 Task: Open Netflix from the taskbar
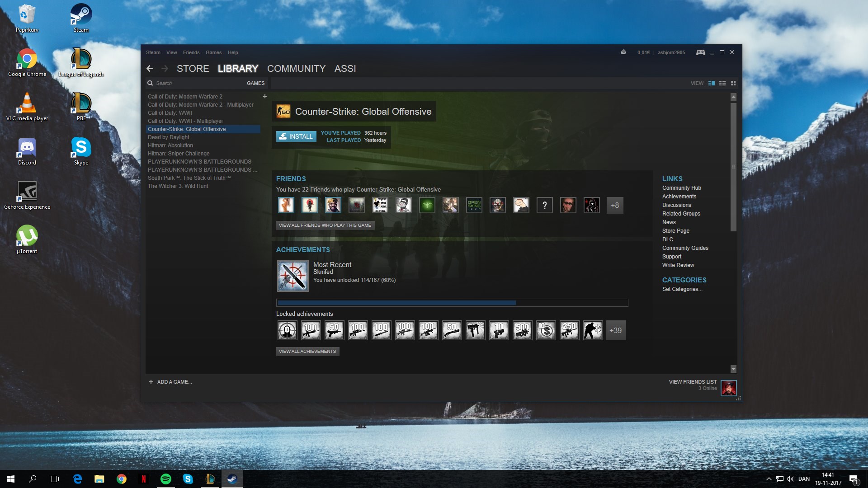point(144,479)
